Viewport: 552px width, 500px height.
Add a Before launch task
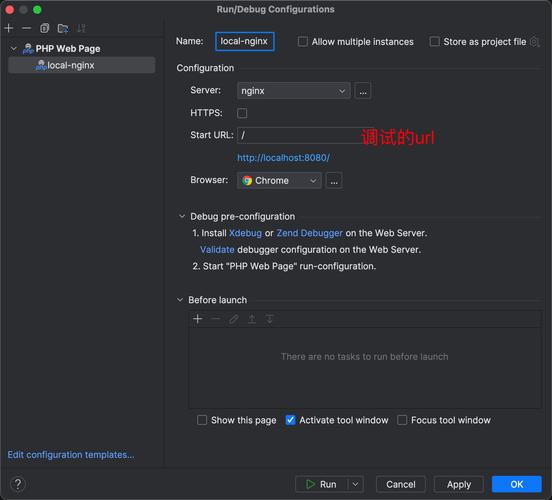(x=198, y=319)
